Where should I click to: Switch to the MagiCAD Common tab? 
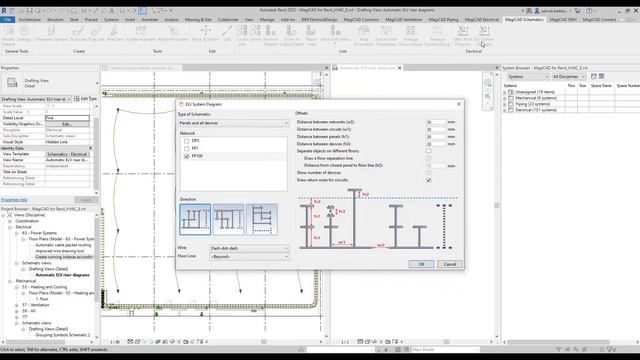(361, 20)
